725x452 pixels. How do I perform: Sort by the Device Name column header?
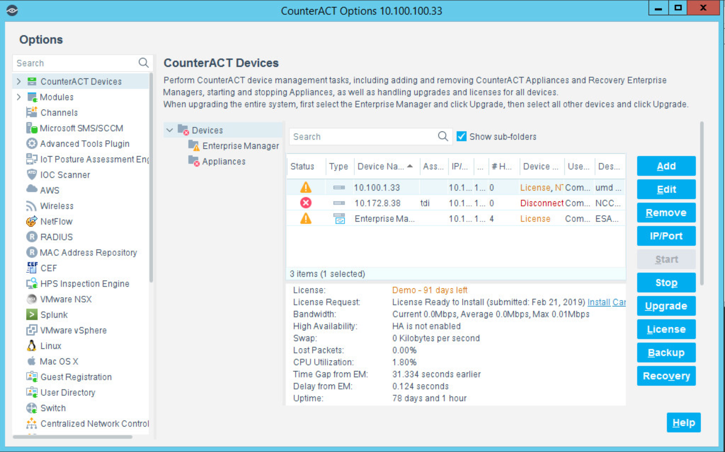386,166
